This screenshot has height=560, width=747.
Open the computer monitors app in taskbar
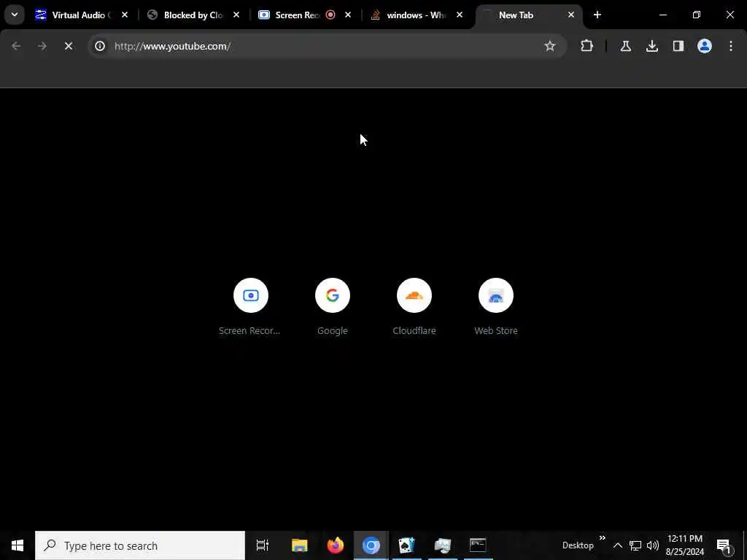[x=443, y=545]
